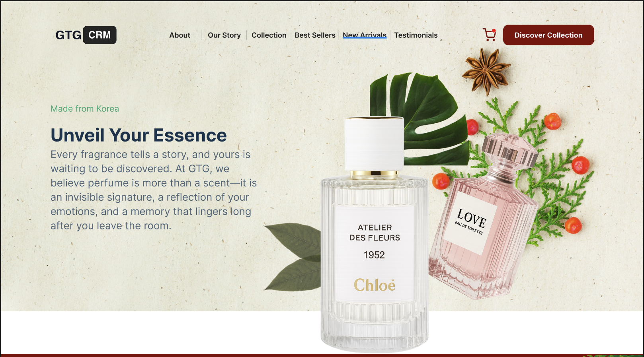Open the Our Story nav link
Viewport: 644px width, 357px height.
click(224, 35)
